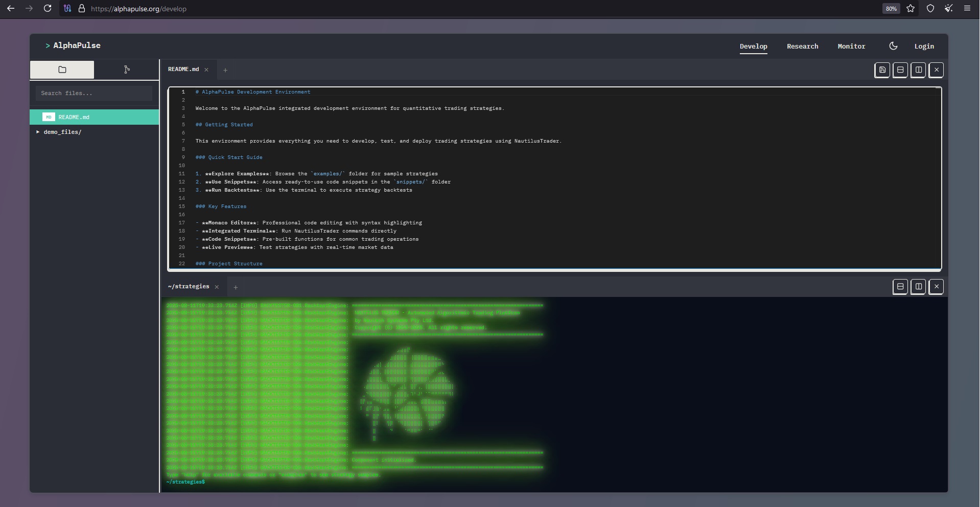
Task: Select the ~/strategies terminal tab
Action: [189, 286]
